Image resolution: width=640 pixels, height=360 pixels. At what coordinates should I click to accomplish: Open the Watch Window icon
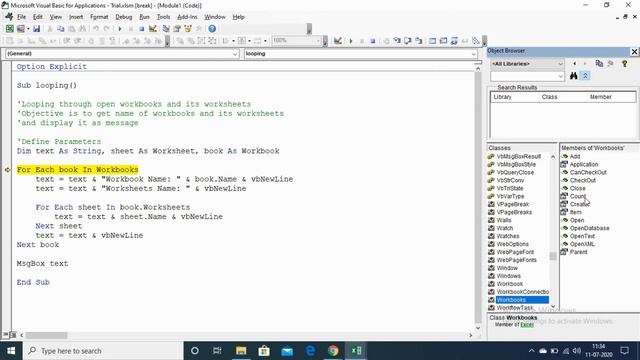454,41
